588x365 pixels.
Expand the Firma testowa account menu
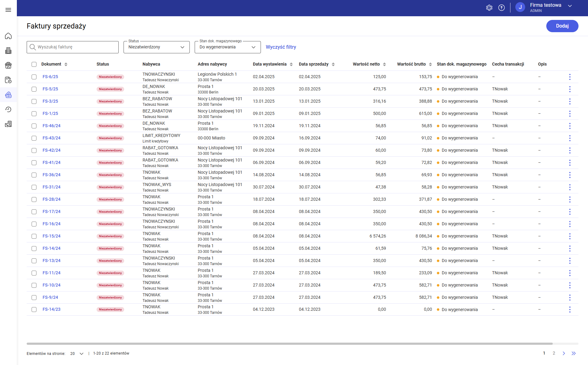coord(570,6)
